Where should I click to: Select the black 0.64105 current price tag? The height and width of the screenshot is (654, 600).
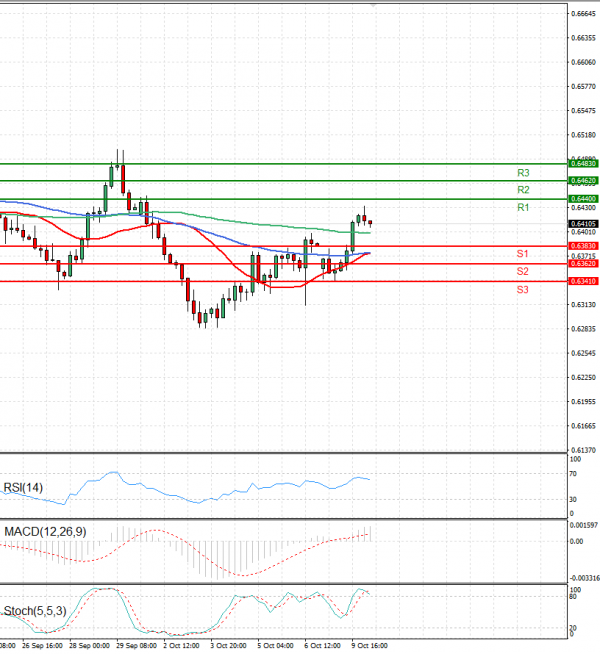pos(583,224)
